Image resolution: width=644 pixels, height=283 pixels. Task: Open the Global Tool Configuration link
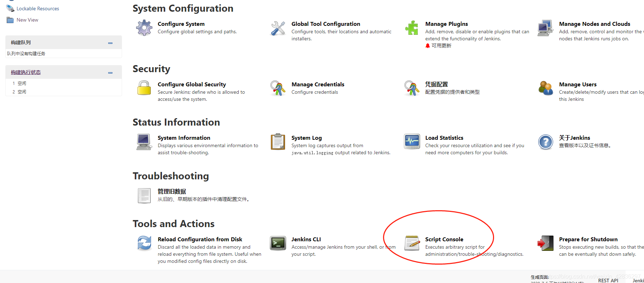click(326, 24)
